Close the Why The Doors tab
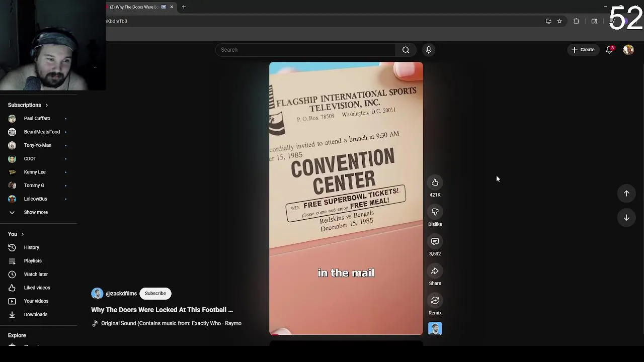 coord(172,7)
